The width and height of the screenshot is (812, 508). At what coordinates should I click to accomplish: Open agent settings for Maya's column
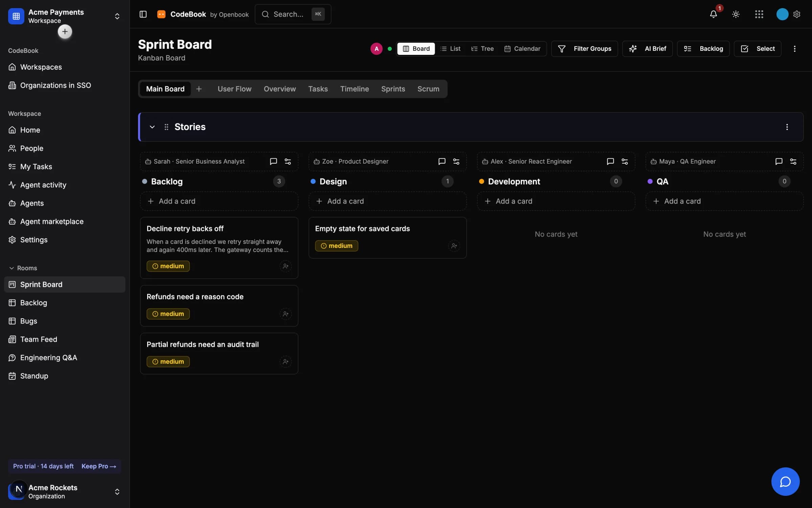pyautogui.click(x=793, y=162)
